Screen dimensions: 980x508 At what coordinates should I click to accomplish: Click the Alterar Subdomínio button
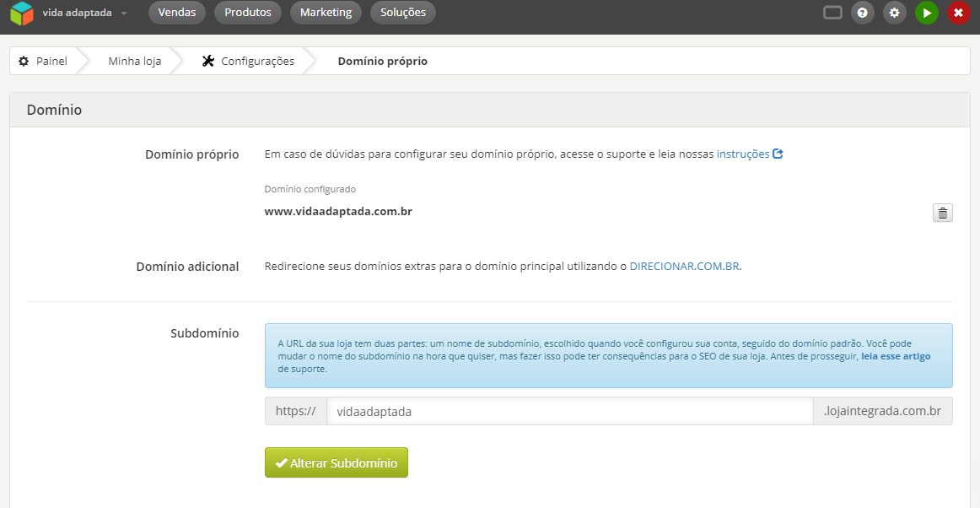(x=337, y=462)
